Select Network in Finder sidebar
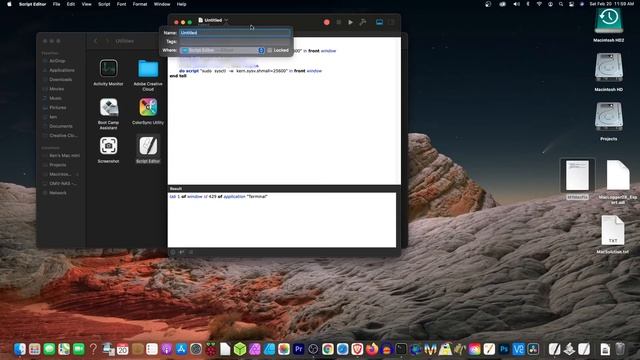The image size is (640, 360). [x=58, y=193]
